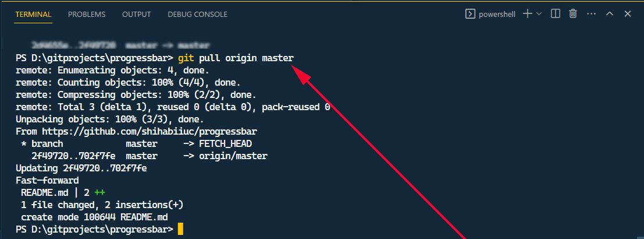
Task: Open the OUTPUT tab
Action: pos(136,14)
